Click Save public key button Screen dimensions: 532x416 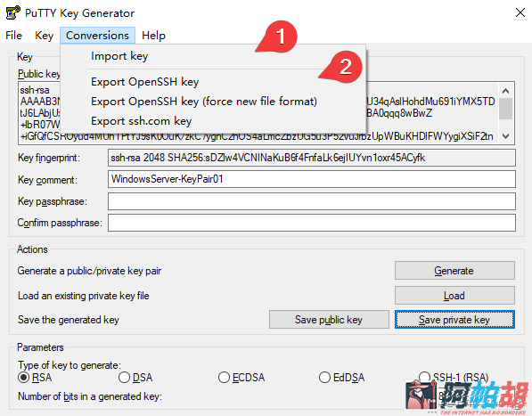tap(329, 320)
